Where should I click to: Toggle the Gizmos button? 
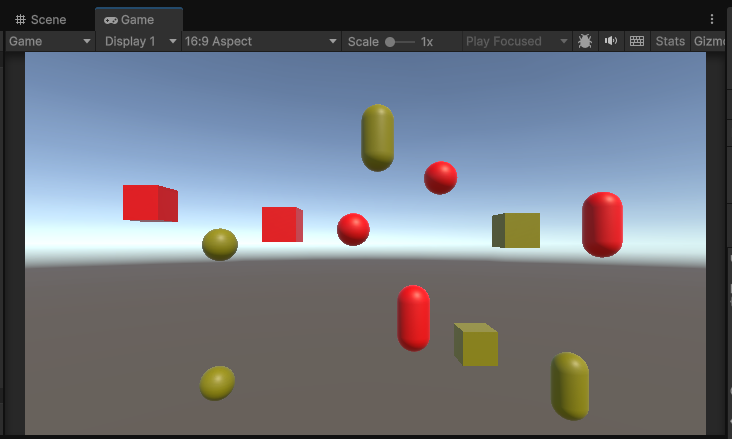point(712,41)
